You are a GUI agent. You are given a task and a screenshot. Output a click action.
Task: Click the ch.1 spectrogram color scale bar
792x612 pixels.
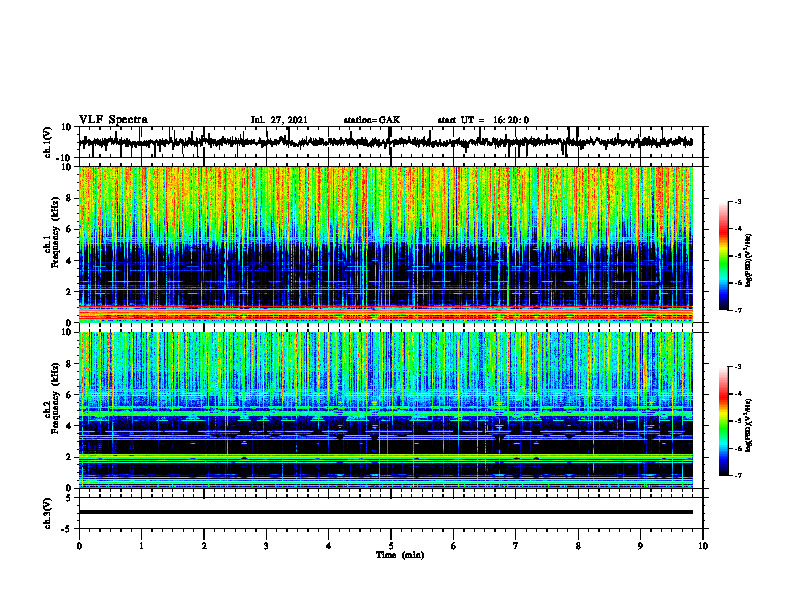coord(723,256)
